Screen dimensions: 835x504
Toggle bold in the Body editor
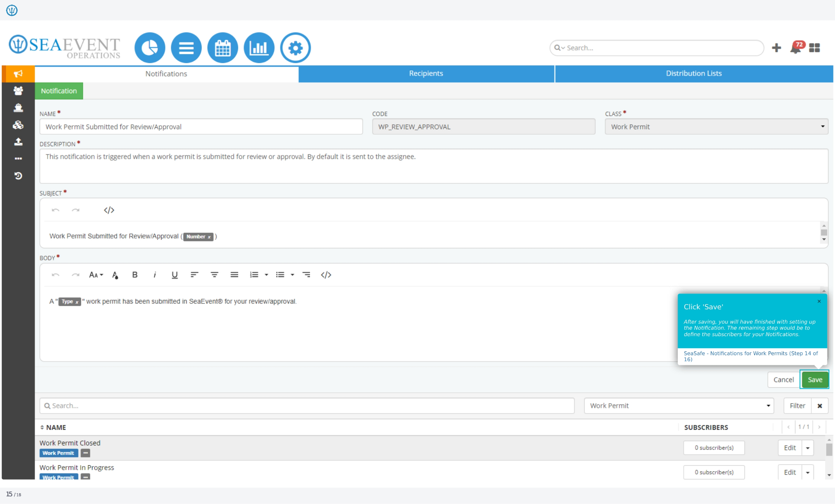135,275
